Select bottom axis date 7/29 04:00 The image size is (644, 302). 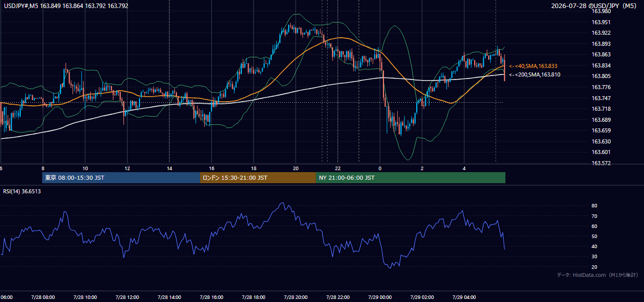click(464, 297)
